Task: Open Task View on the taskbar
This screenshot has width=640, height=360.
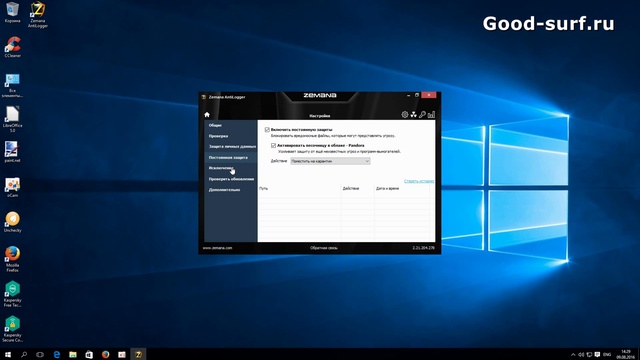Action: coord(40,354)
